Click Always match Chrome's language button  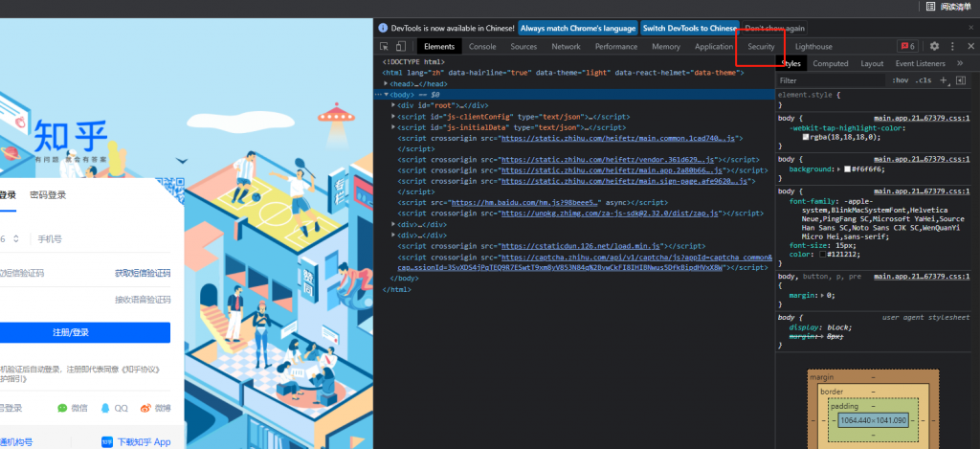pos(577,28)
